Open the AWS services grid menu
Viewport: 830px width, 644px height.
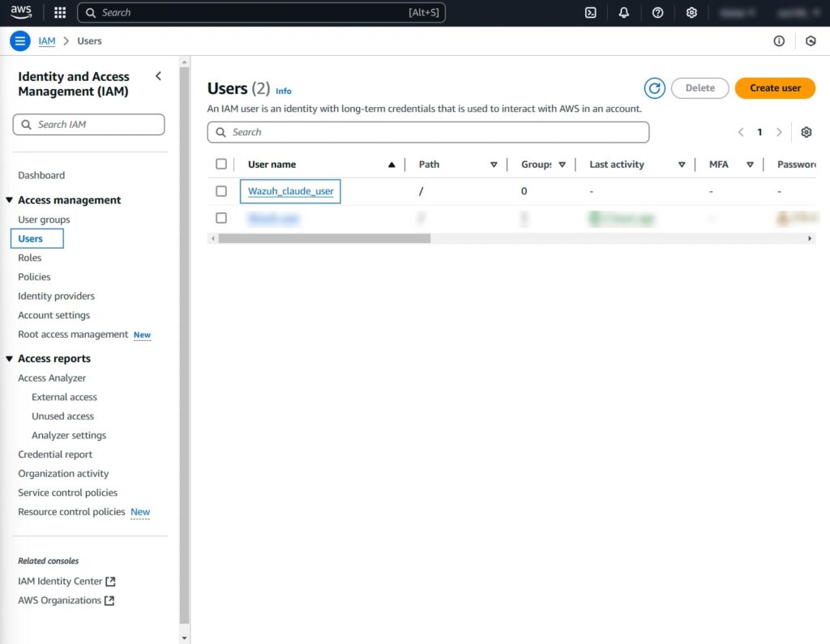pyautogui.click(x=60, y=13)
